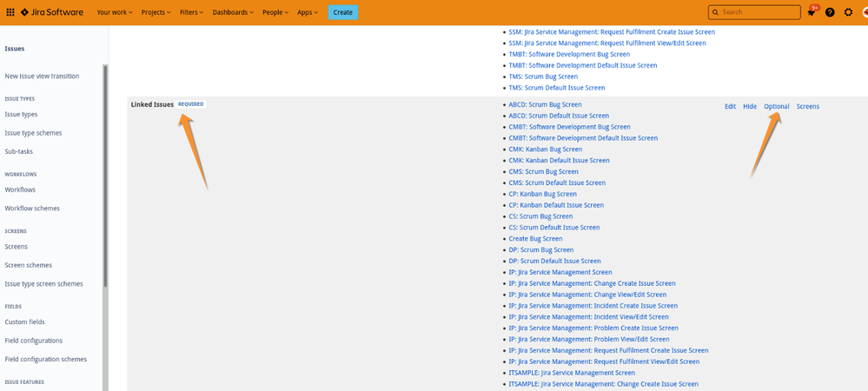The width and height of the screenshot is (868, 391).
Task: Click Hide for Linked Issues field
Action: [x=750, y=106]
